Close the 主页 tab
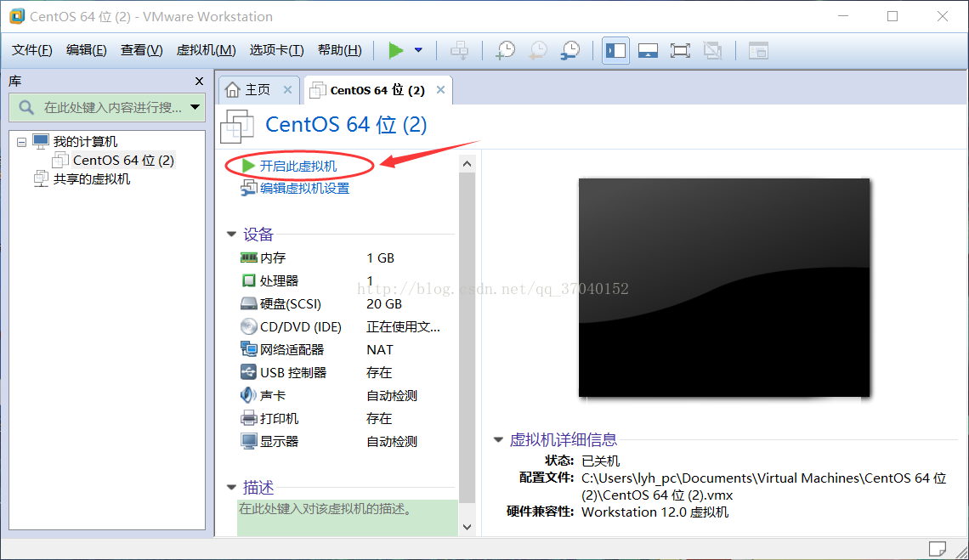969x560 pixels. pyautogui.click(x=287, y=89)
